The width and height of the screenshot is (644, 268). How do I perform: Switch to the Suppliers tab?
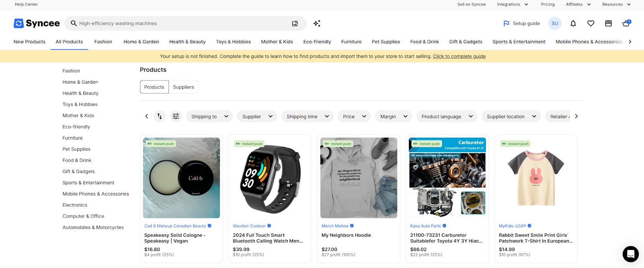183,87
